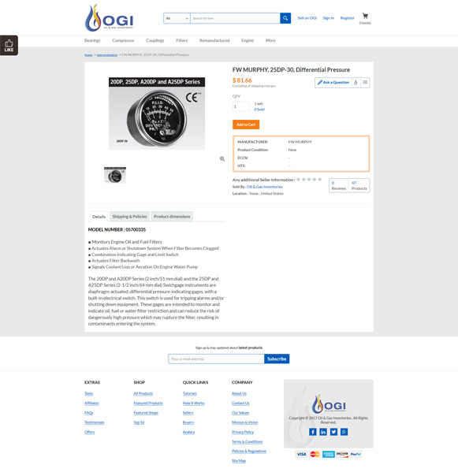The image size is (458, 476).
Task: Click the Sign In link
Action: pyautogui.click(x=328, y=18)
